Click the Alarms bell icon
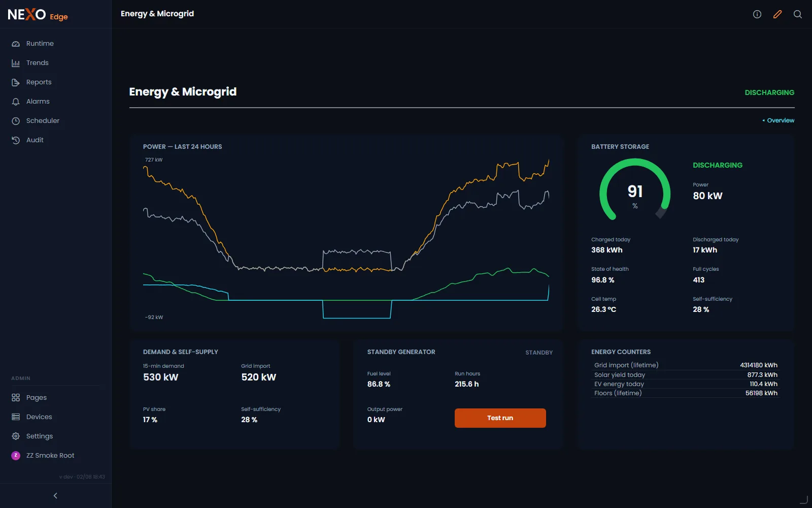The width and height of the screenshot is (812, 508). pos(16,102)
